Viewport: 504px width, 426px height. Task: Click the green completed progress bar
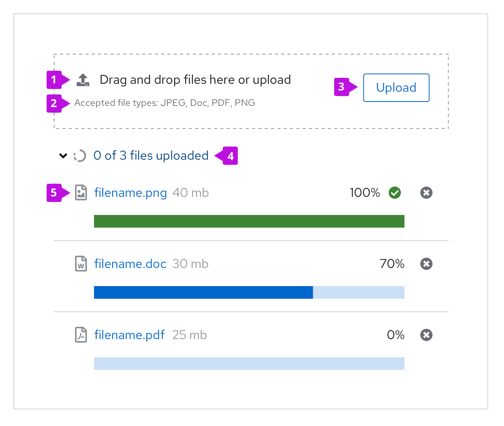249,221
